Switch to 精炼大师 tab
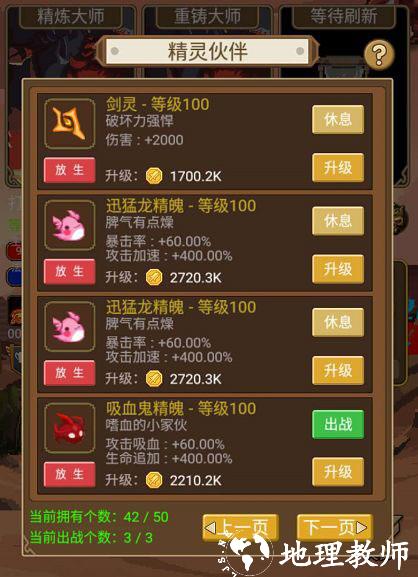Screen dimensions: 418x577 tap(70, 17)
